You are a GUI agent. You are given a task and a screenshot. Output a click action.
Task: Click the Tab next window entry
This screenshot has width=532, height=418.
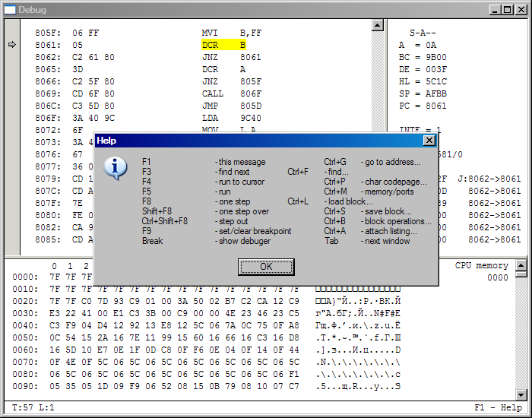pos(367,241)
